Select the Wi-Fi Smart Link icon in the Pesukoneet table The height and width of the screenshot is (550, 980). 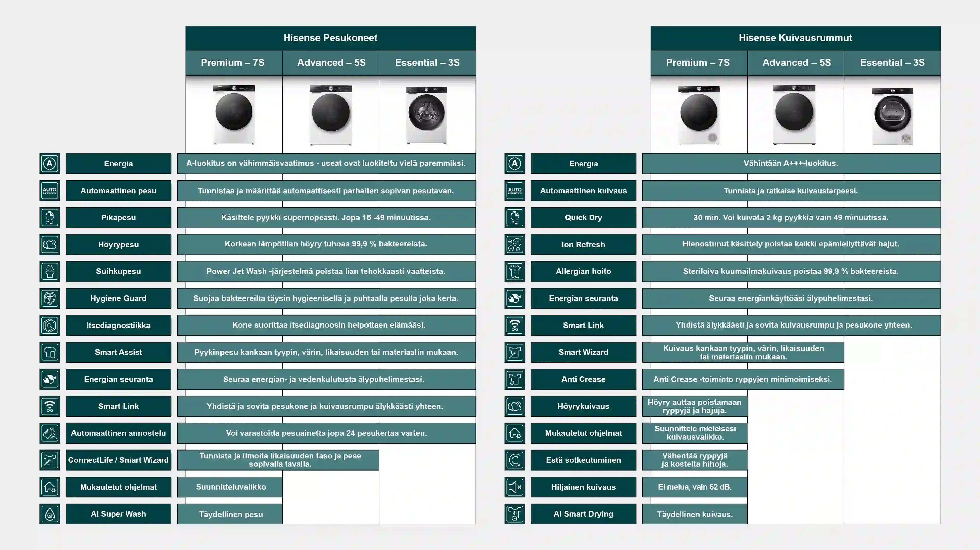[50, 406]
